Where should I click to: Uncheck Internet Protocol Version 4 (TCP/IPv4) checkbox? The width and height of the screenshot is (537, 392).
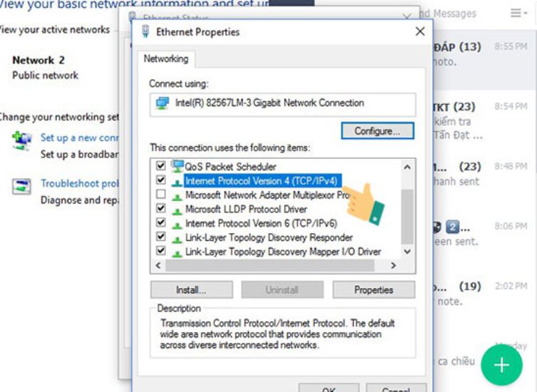(160, 181)
